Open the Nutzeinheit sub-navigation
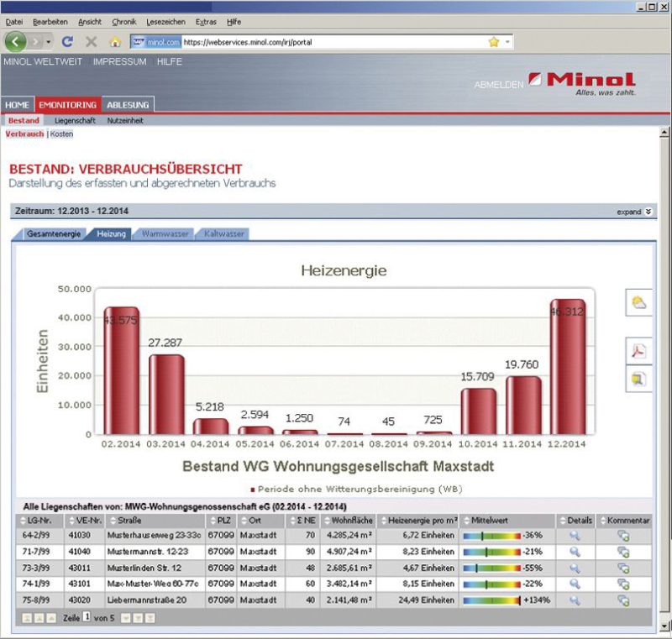672x639 pixels. pyautogui.click(x=125, y=121)
